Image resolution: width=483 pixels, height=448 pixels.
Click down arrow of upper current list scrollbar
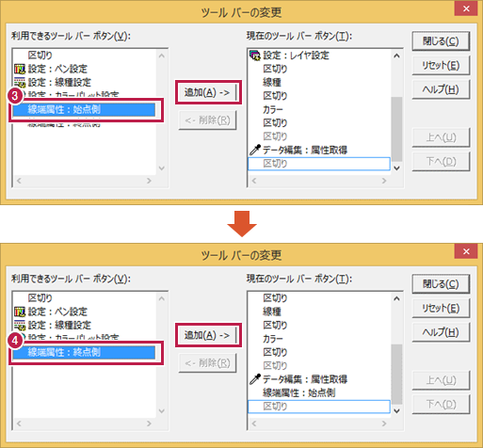coord(396,168)
